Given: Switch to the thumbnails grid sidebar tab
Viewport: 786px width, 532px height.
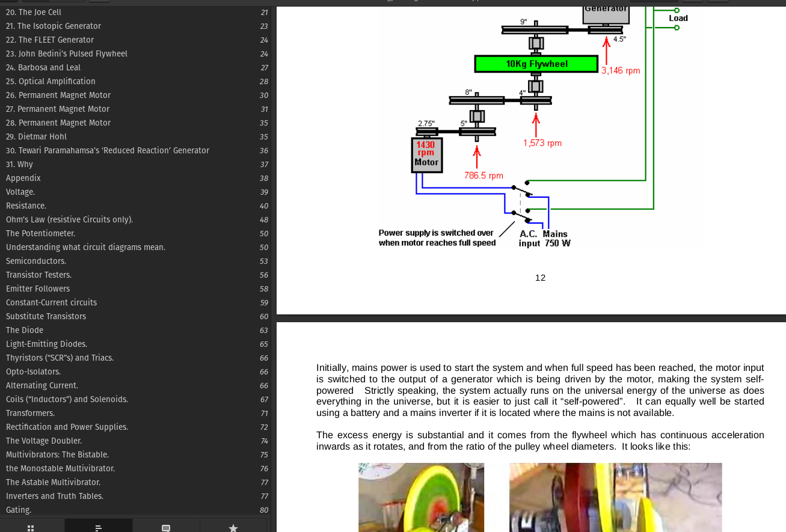Looking at the screenshot, I should 31,528.
